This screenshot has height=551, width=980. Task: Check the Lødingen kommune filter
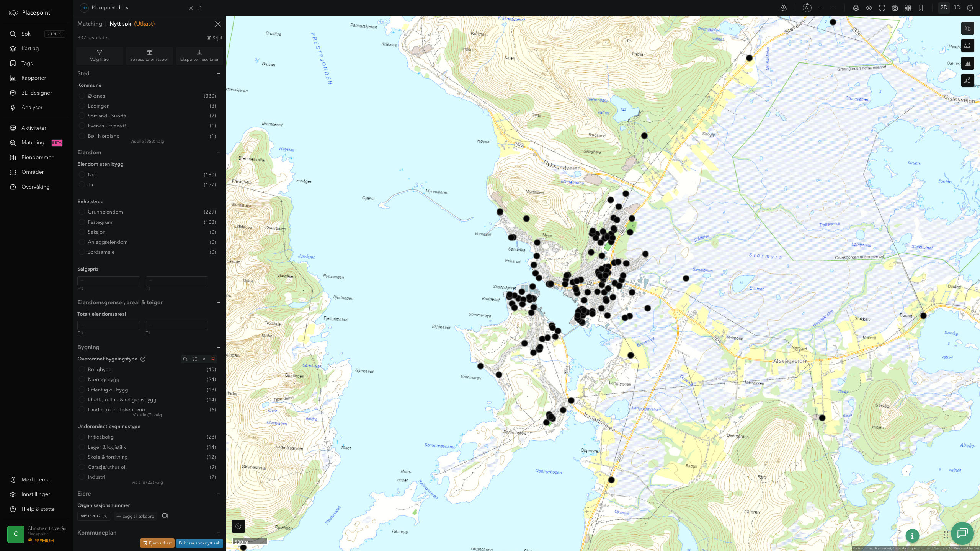click(x=82, y=106)
